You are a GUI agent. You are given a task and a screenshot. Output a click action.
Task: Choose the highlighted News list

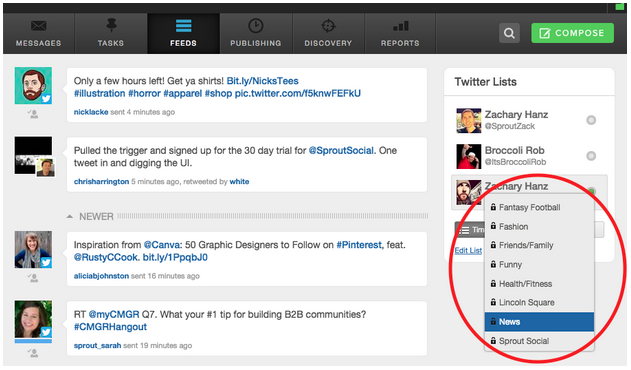pyautogui.click(x=539, y=322)
